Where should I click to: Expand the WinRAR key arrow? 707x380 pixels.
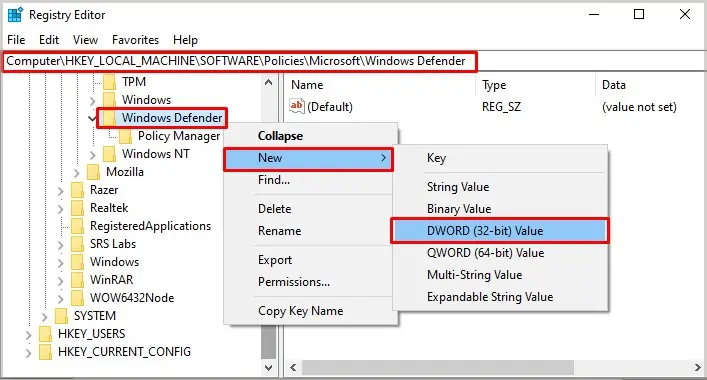tap(60, 281)
